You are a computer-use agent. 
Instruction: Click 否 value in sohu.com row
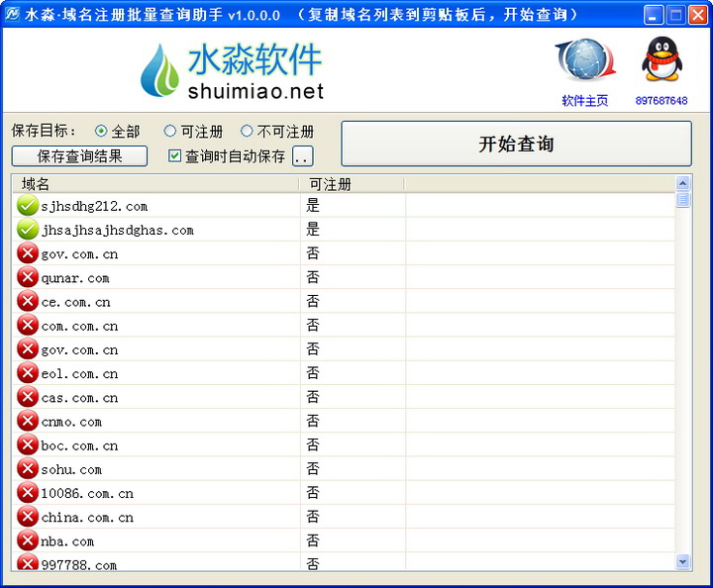tap(313, 469)
